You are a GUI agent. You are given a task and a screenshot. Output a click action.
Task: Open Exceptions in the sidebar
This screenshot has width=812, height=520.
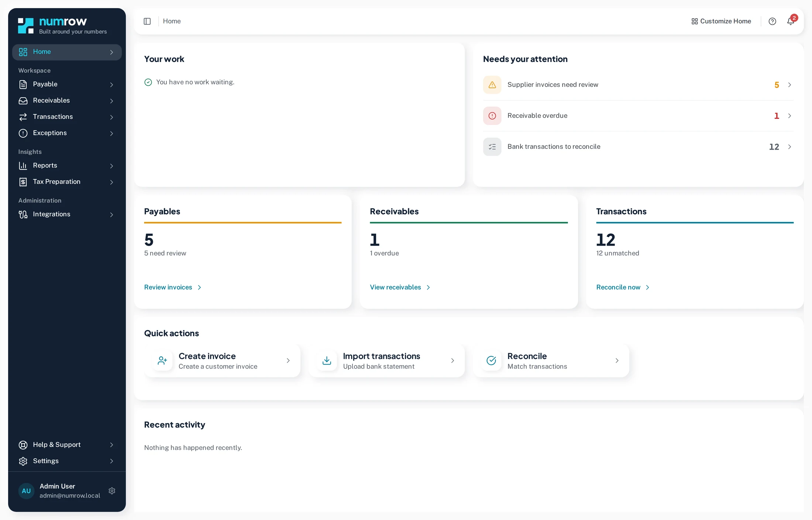(x=67, y=133)
